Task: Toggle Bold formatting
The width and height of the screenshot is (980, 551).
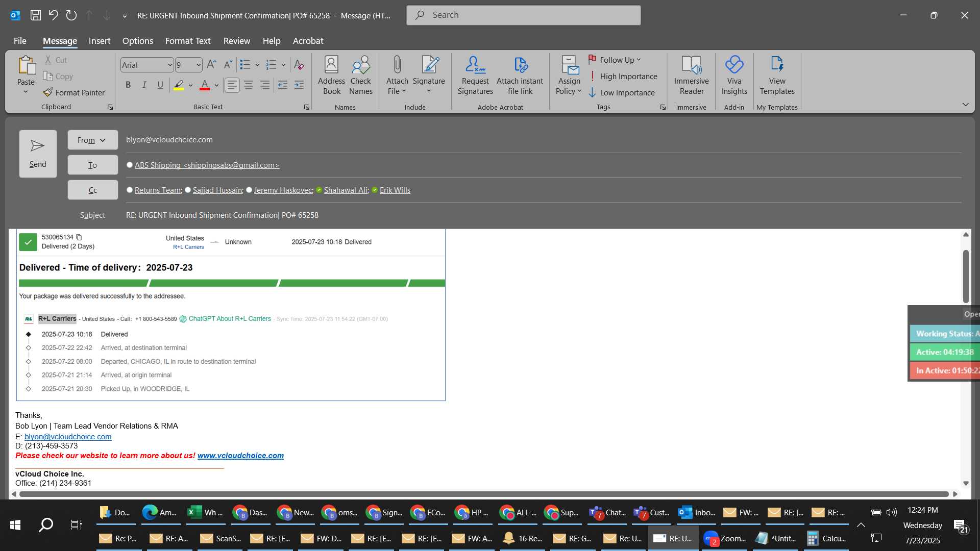Action: (128, 85)
